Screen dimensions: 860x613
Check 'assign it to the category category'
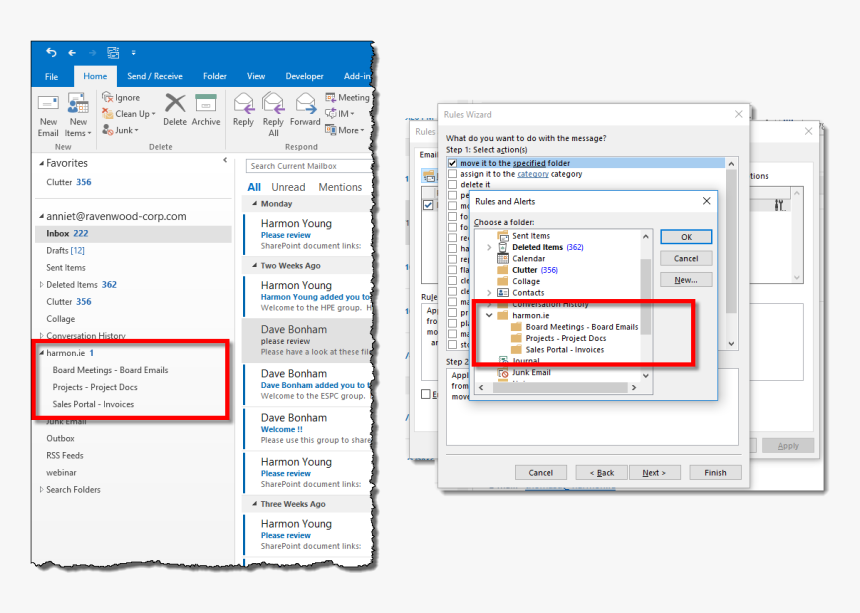pyautogui.click(x=453, y=174)
